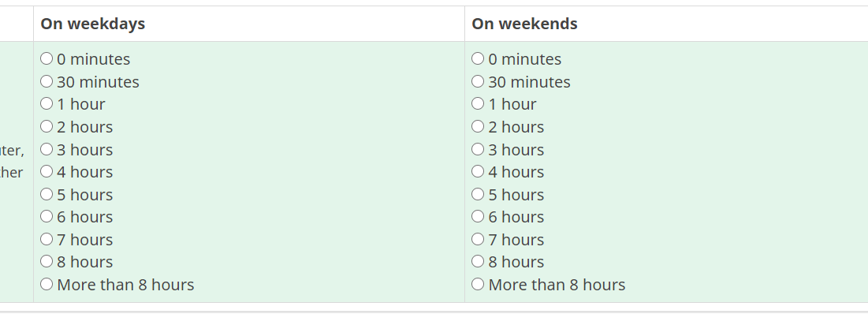
Task: Select 0 minutes on weekends
Action: tap(478, 59)
